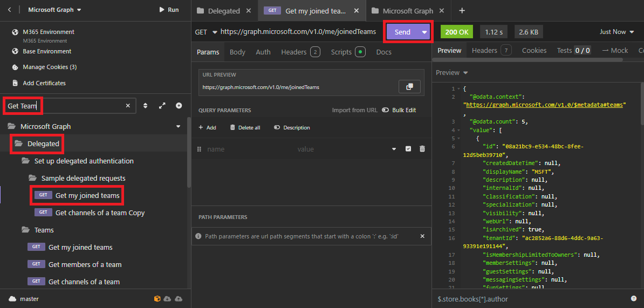The height and width of the screenshot is (308, 644).
Task: Dismiss the path parameters info message
Action: point(422,236)
